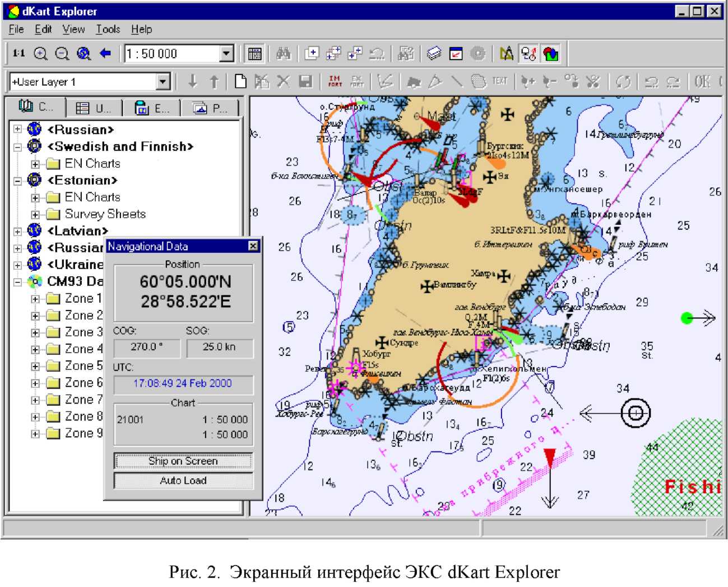Click the remove point minus icon

point(550,82)
